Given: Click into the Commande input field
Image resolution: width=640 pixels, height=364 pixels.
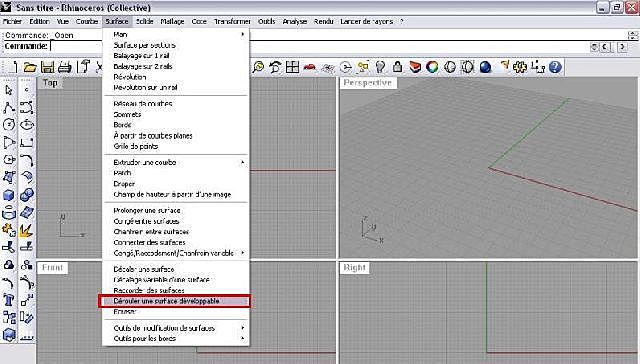Looking at the screenshot, I should coord(76,46).
